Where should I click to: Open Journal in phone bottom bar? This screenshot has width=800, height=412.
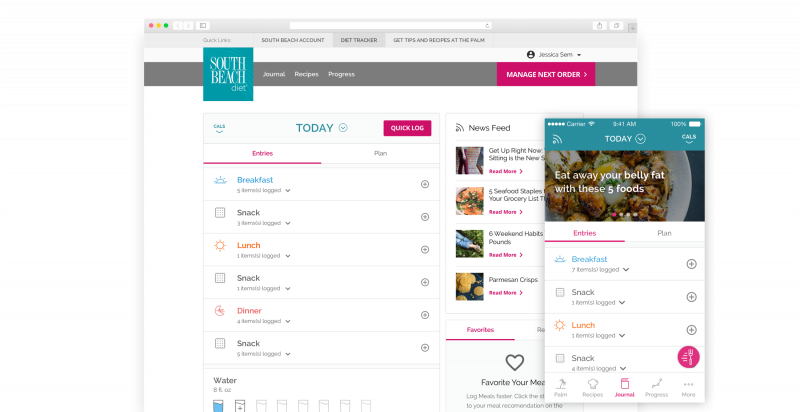pyautogui.click(x=624, y=388)
